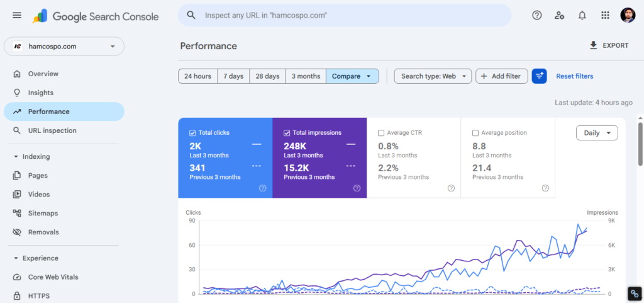The width and height of the screenshot is (644, 303).
Task: Uncheck the Total clicks checkbox
Action: [x=192, y=133]
